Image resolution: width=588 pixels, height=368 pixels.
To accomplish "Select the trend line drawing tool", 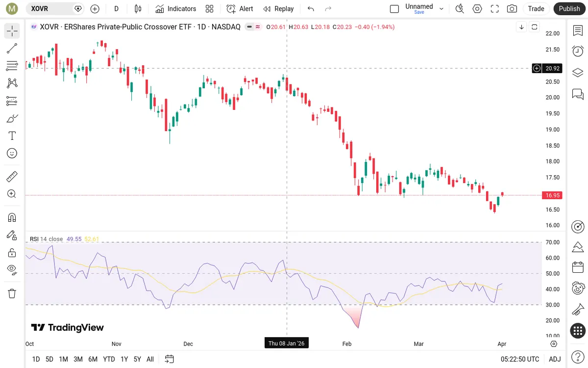I will (x=12, y=48).
